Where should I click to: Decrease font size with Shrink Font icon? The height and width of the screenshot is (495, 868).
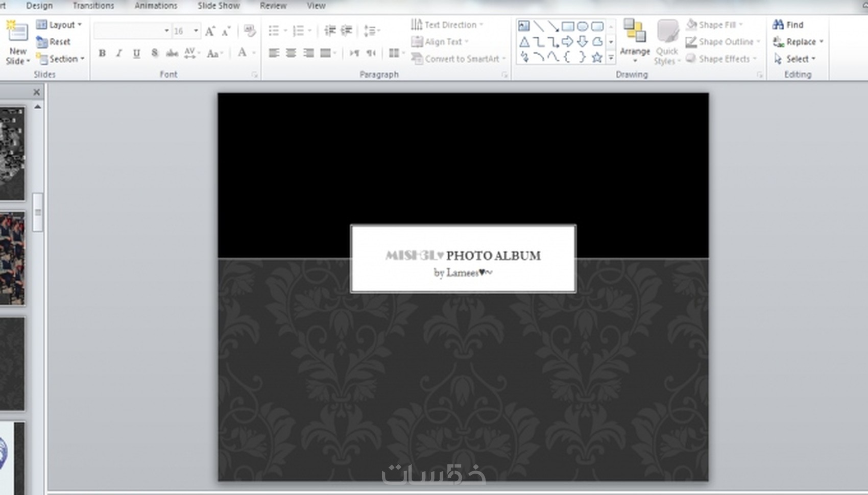(x=226, y=32)
